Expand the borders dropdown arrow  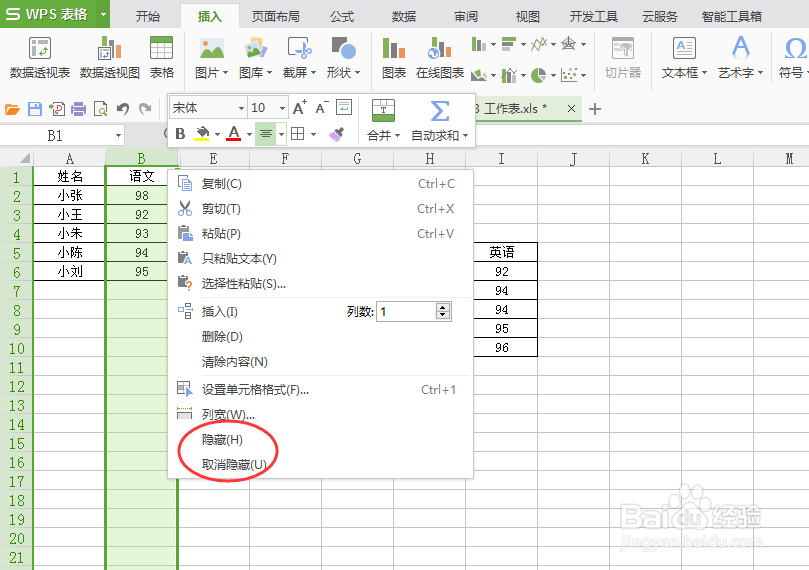(x=313, y=135)
